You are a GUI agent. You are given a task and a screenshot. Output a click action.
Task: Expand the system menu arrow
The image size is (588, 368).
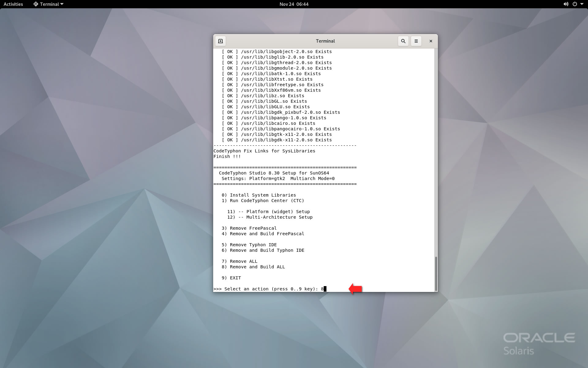(582, 4)
